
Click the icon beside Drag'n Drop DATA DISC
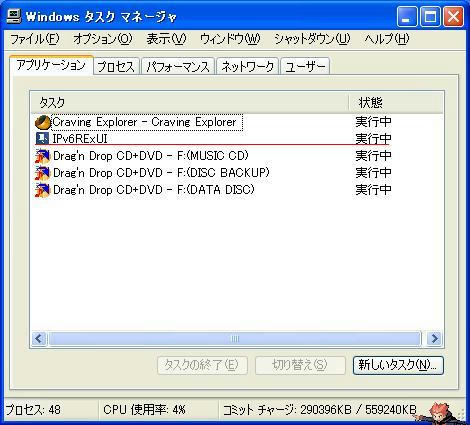tap(42, 190)
